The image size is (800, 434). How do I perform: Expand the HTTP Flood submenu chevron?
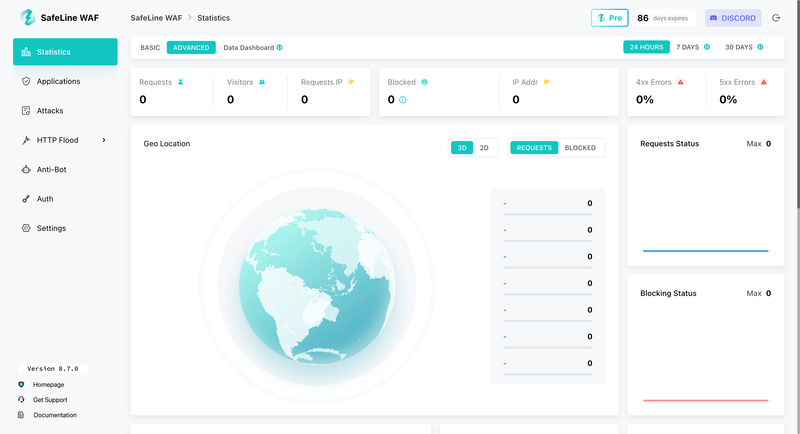104,140
